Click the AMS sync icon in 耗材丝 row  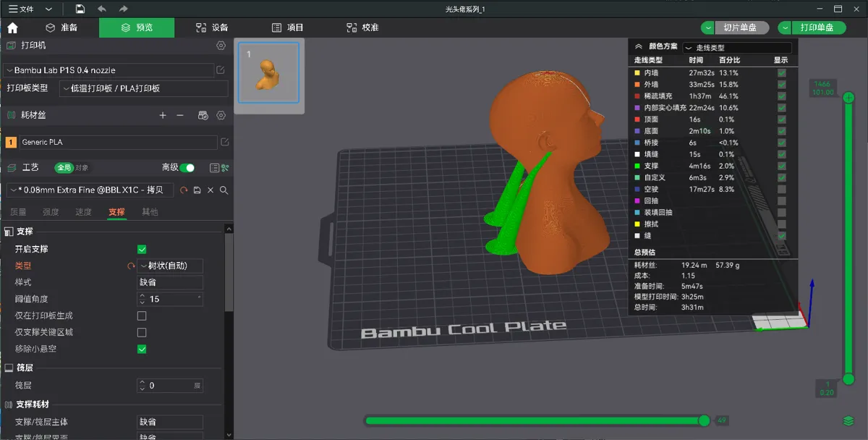203,115
